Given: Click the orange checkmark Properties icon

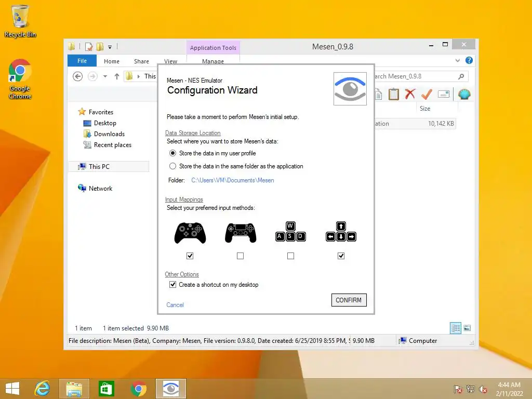Looking at the screenshot, I should [x=427, y=94].
